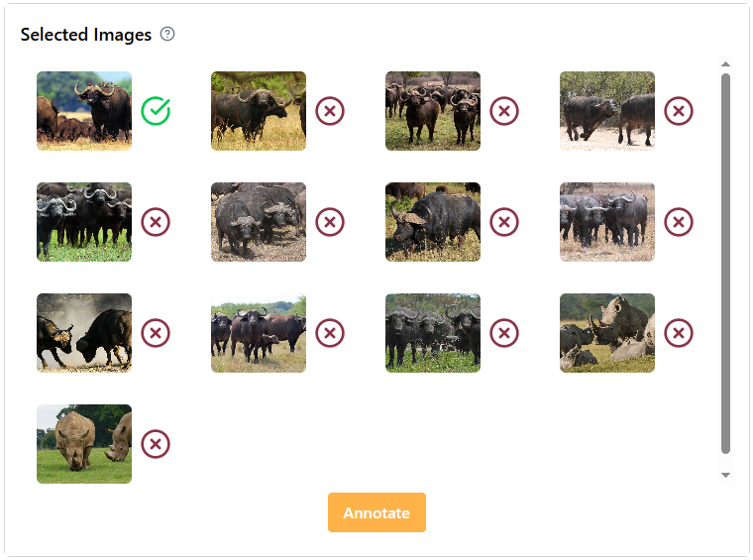Click red X beside fourth image, second row

pos(679,222)
